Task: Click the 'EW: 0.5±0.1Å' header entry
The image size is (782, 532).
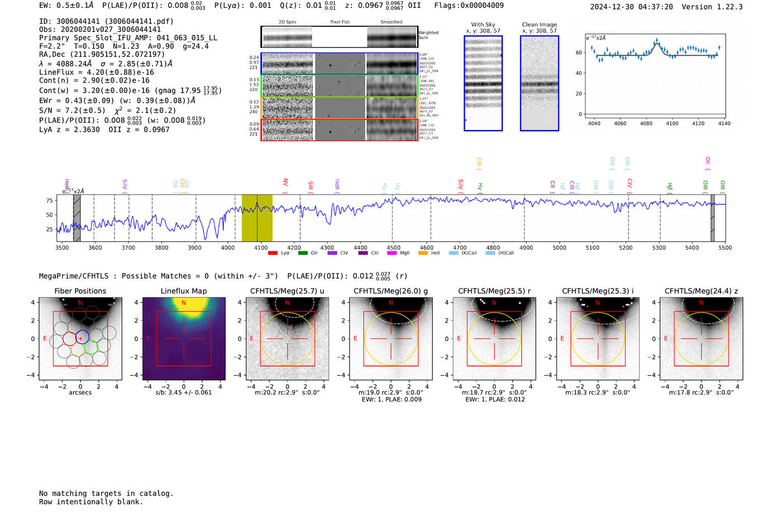Action: pyautogui.click(x=66, y=6)
